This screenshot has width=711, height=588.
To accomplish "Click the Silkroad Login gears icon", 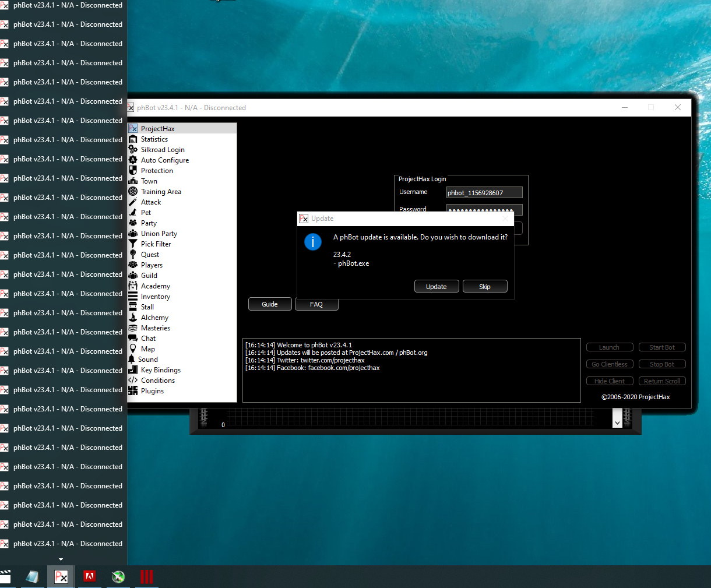I will click(x=133, y=150).
